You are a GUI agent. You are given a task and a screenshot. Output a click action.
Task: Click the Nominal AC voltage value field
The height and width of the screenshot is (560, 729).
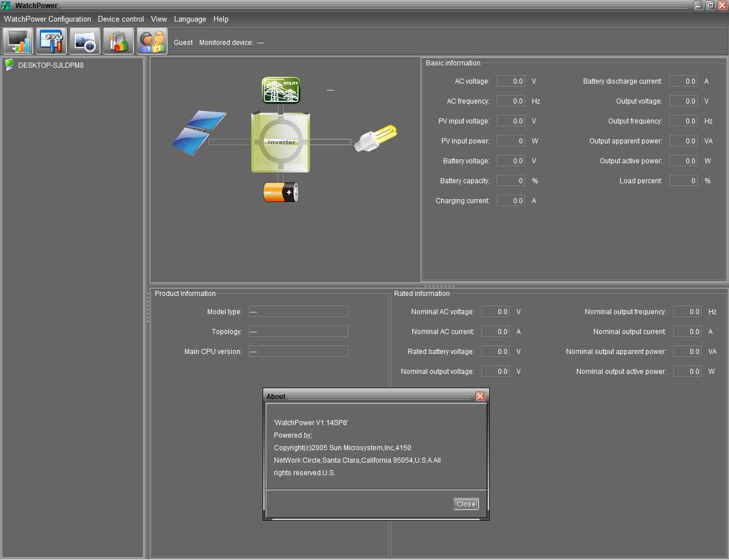click(x=495, y=311)
